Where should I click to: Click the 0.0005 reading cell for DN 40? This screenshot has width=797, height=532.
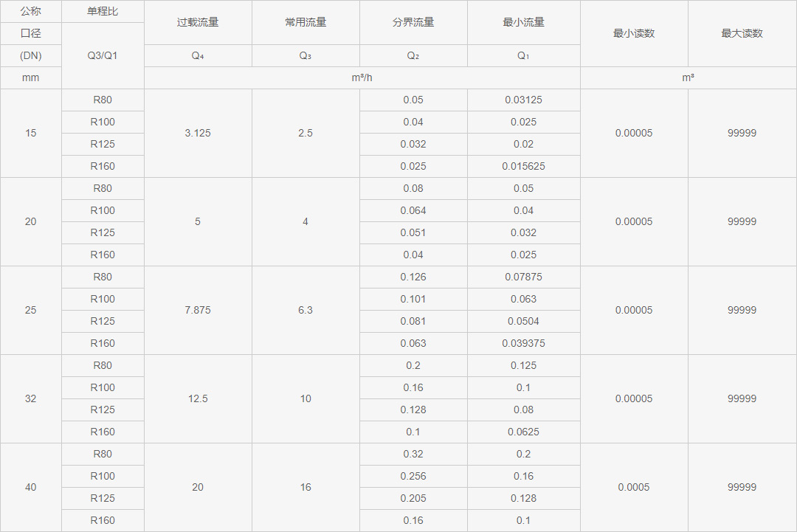click(634, 487)
